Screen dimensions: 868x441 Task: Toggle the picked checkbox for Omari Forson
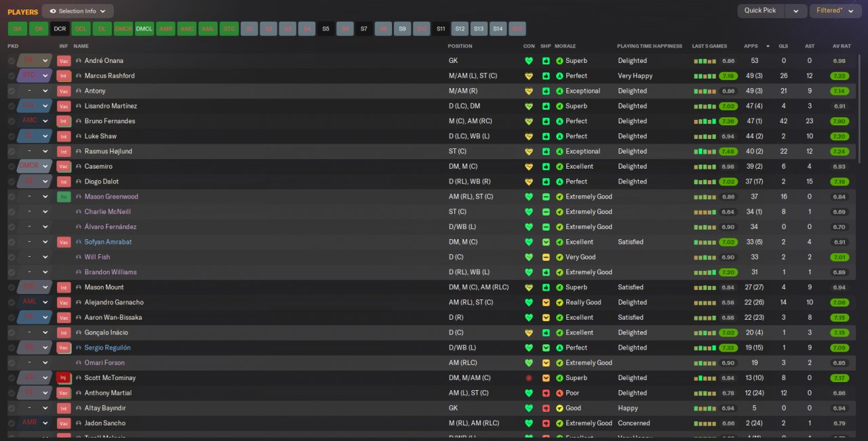12,363
